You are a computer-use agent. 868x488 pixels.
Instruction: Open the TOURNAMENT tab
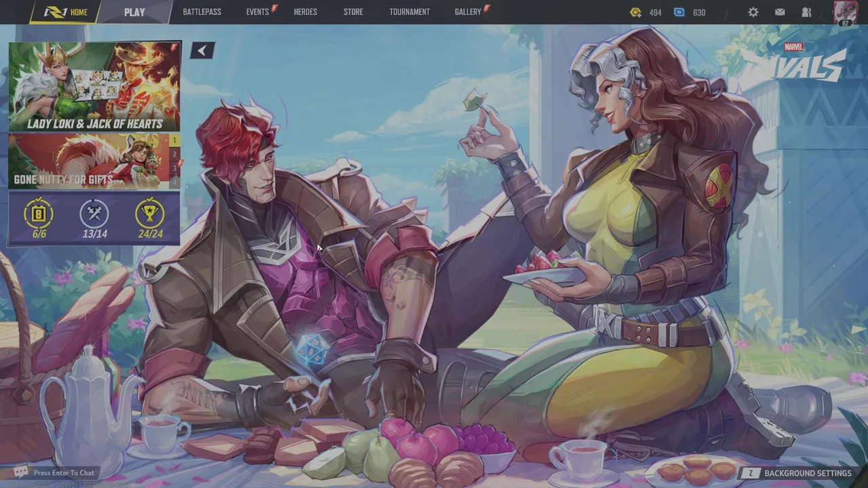[410, 12]
